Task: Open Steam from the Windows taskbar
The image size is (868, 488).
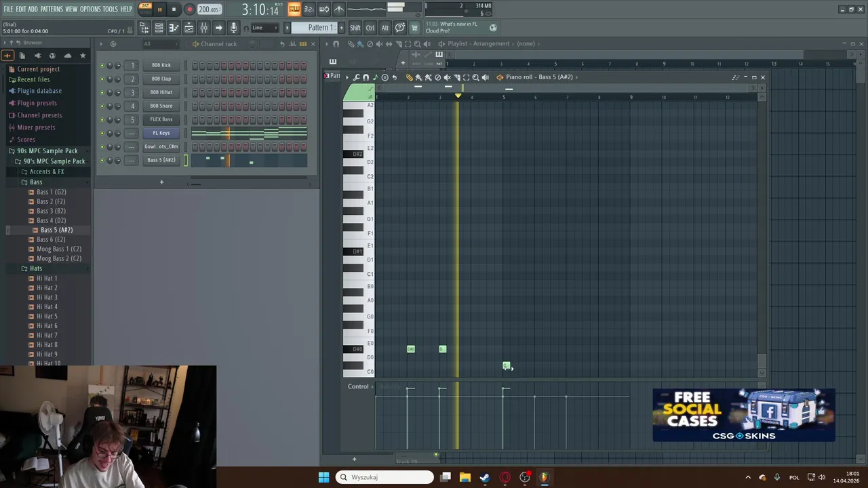Action: click(x=484, y=477)
